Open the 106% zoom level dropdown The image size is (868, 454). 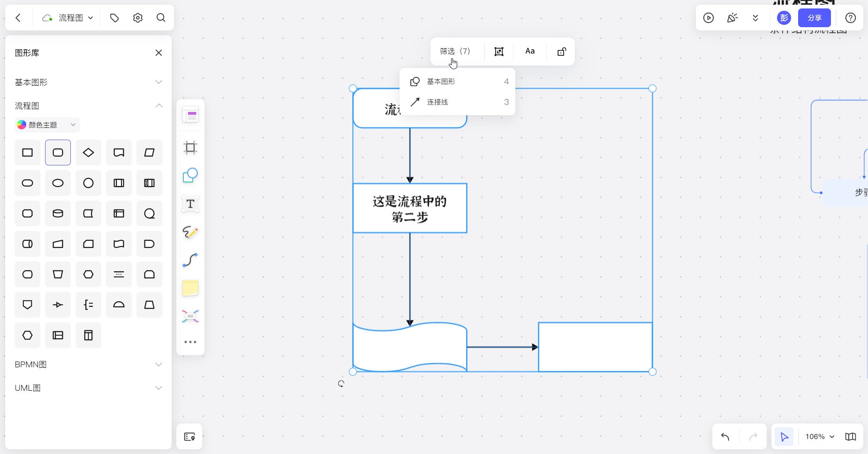[x=820, y=437]
